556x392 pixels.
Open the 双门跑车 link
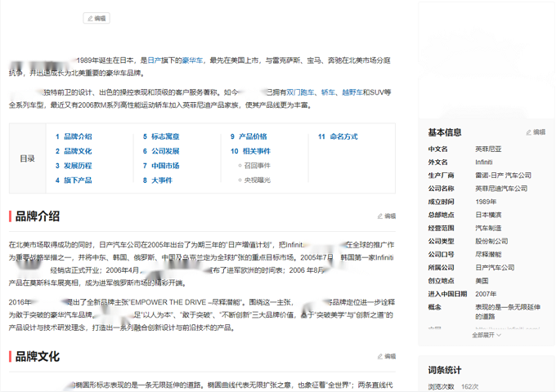pos(300,92)
